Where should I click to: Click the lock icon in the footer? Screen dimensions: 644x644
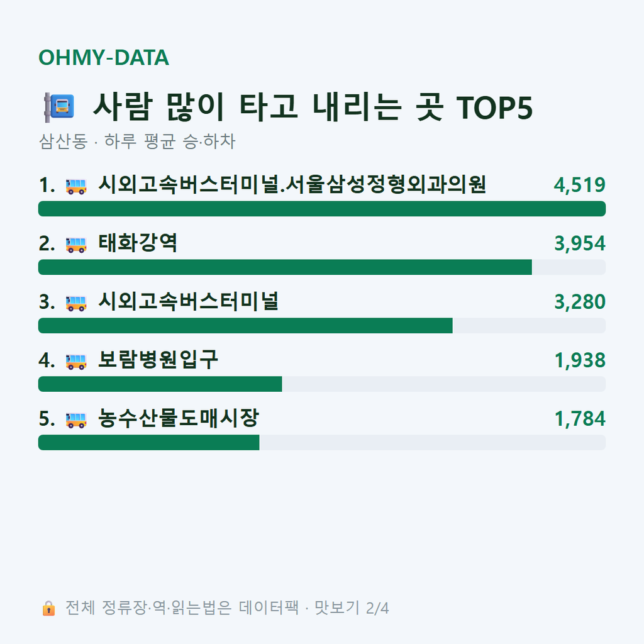[x=48, y=608]
